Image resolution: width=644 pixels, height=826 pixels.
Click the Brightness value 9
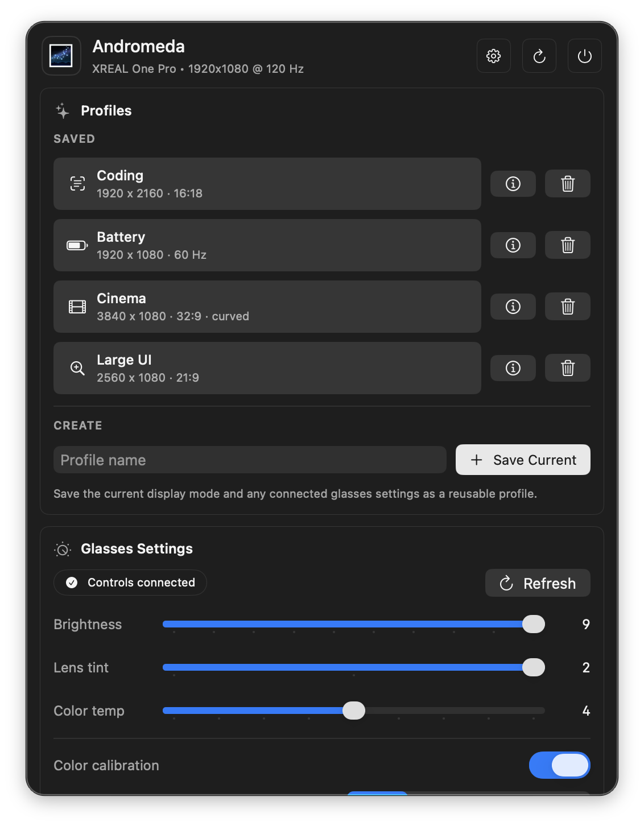click(586, 625)
